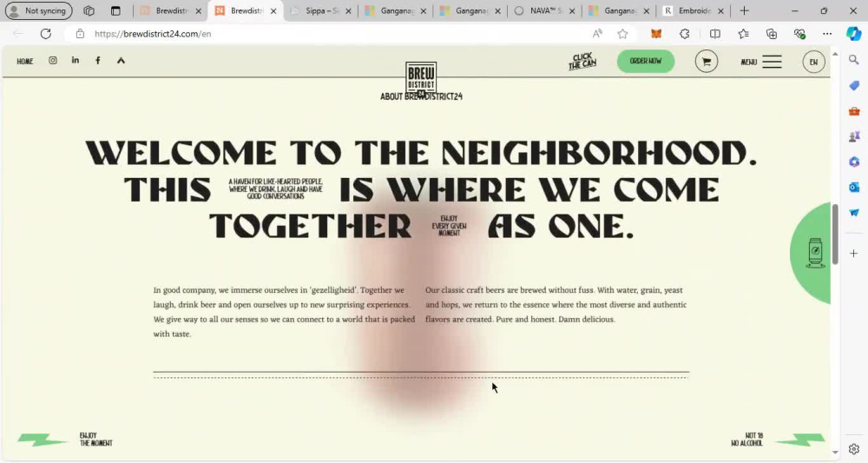Open the Workspaces icon
This screenshot has height=463, width=868.
pos(89,10)
